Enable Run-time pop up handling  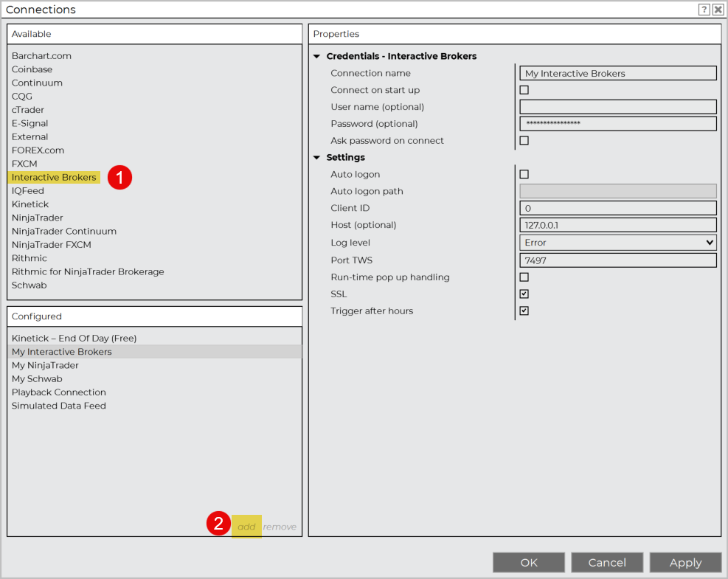(524, 277)
